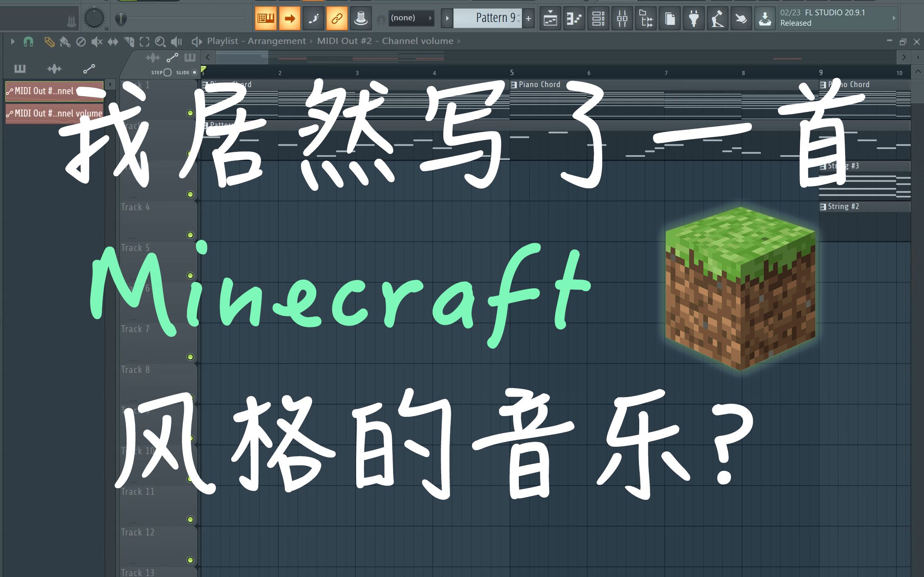The width and height of the screenshot is (924, 577).
Task: Expand the news panel arrow
Action: (894, 18)
